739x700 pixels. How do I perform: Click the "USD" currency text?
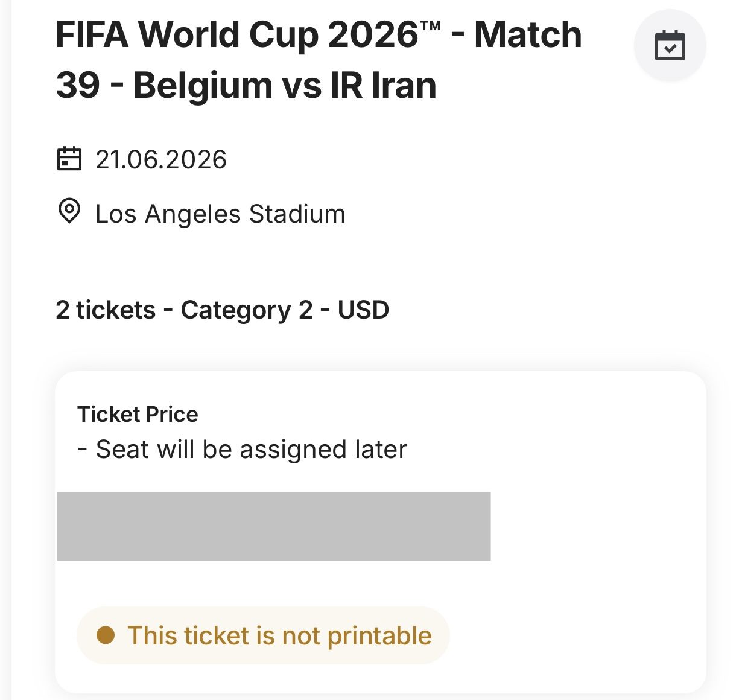(363, 310)
